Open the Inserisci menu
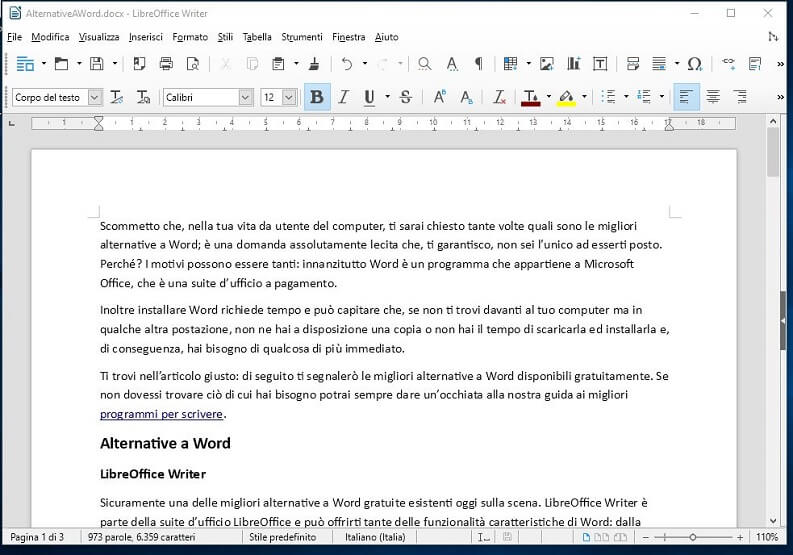This screenshot has height=555, width=793. click(x=146, y=37)
